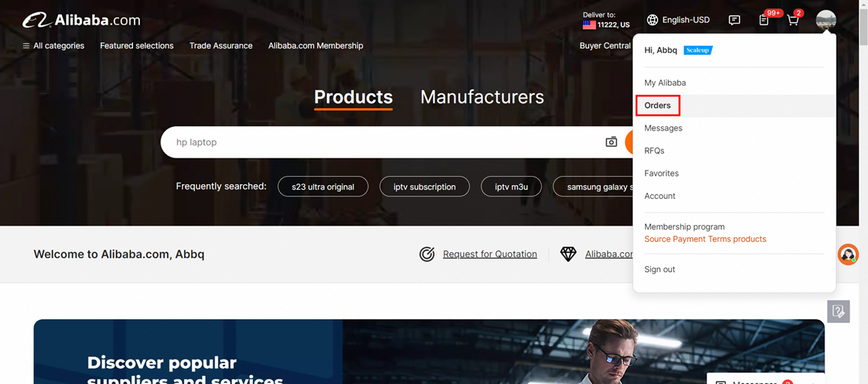This screenshot has height=384, width=868.
Task: Click the feedback survey icon
Action: pyautogui.click(x=838, y=311)
